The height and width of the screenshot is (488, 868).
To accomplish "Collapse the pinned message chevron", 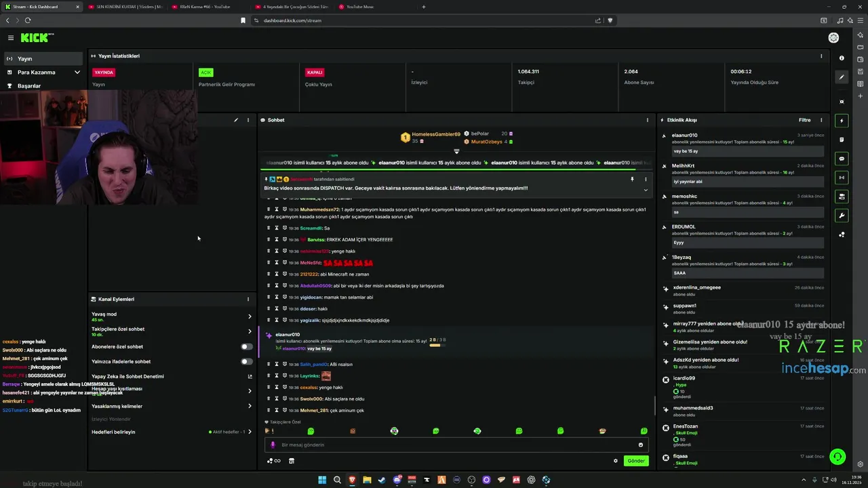I will (x=646, y=190).
